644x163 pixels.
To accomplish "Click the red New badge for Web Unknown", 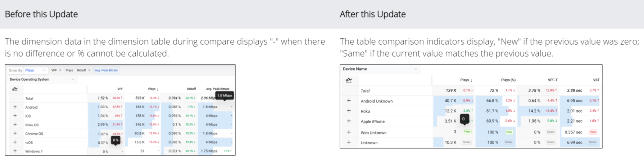I will coord(593,132).
